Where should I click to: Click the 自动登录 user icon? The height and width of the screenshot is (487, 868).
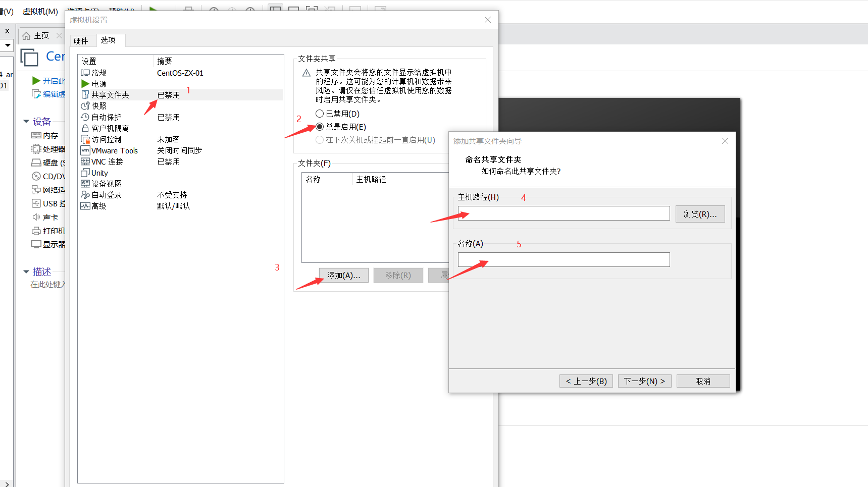click(85, 195)
